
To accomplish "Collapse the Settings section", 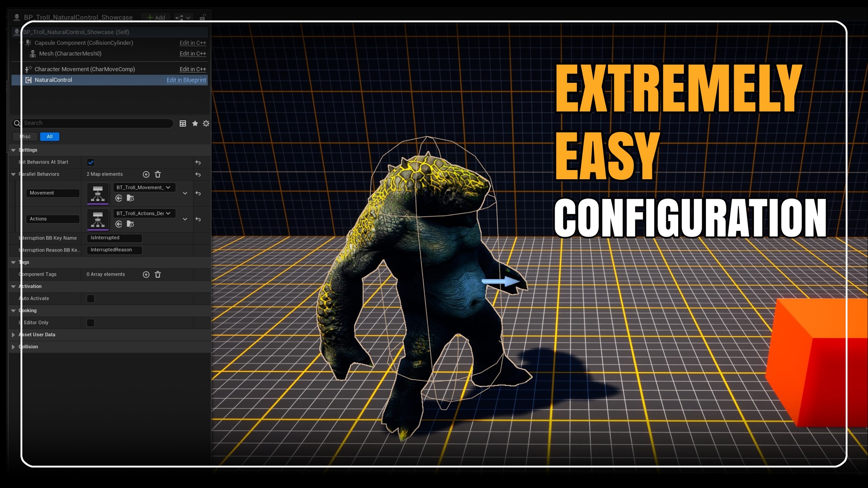I will 13,150.
